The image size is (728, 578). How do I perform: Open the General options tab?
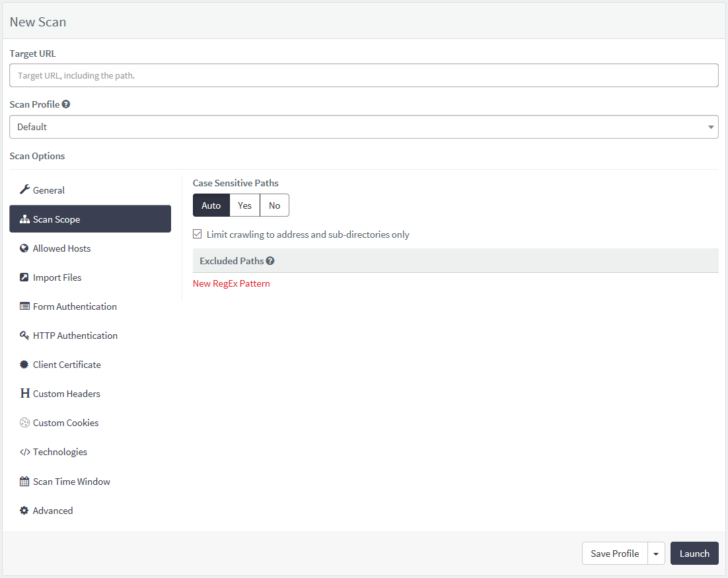[x=90, y=190]
